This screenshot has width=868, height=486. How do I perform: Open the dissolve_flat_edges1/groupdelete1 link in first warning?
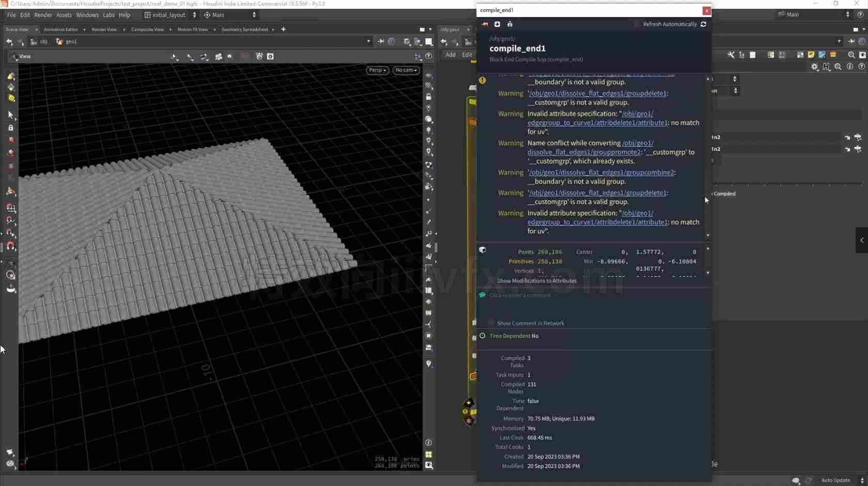tap(597, 93)
